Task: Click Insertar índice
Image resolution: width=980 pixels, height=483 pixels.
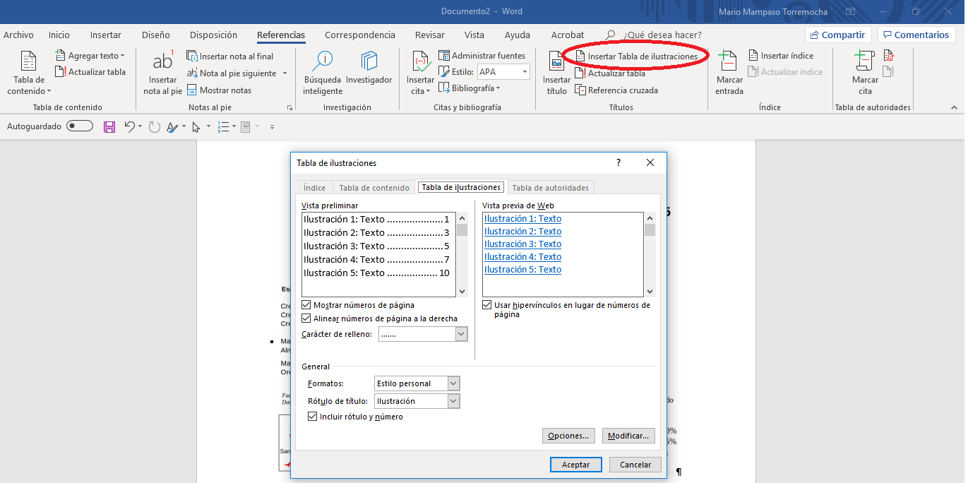Action: click(781, 56)
